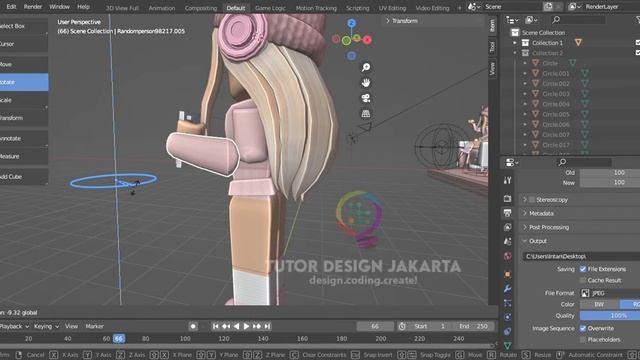Viewport: 640px width, 360px height.
Task: Collapse the Output panel
Action: pyautogui.click(x=525, y=241)
